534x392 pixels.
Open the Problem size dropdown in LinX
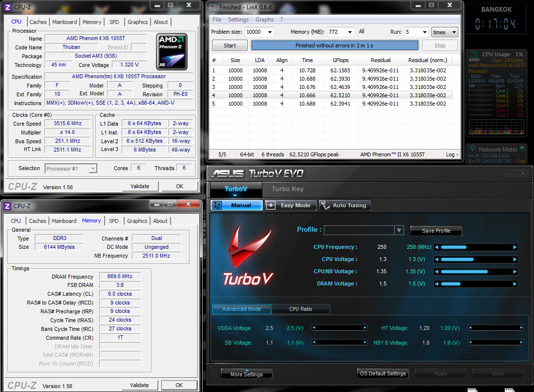coord(269,32)
